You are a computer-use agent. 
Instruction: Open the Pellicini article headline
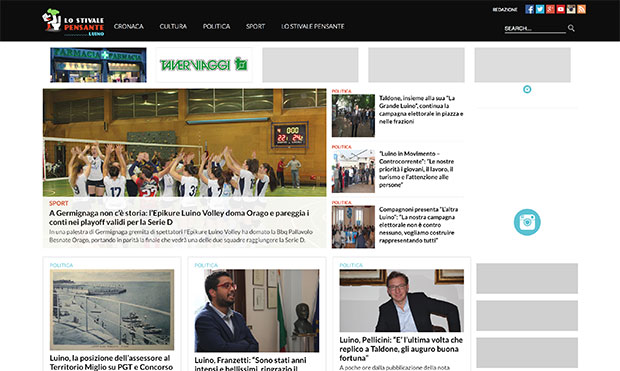[x=401, y=349]
